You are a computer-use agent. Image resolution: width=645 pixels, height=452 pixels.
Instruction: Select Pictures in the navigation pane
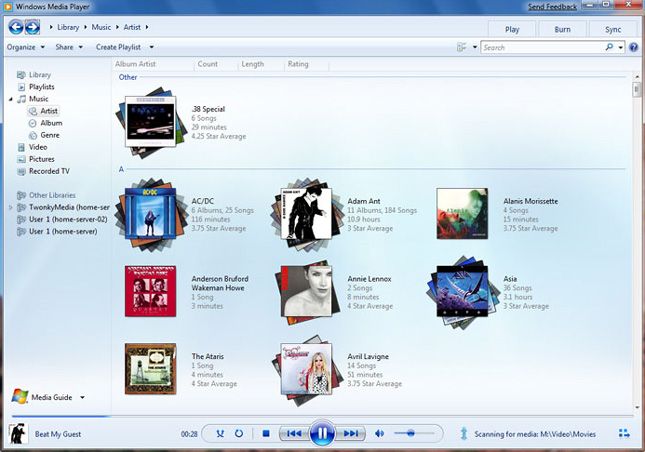(x=42, y=159)
